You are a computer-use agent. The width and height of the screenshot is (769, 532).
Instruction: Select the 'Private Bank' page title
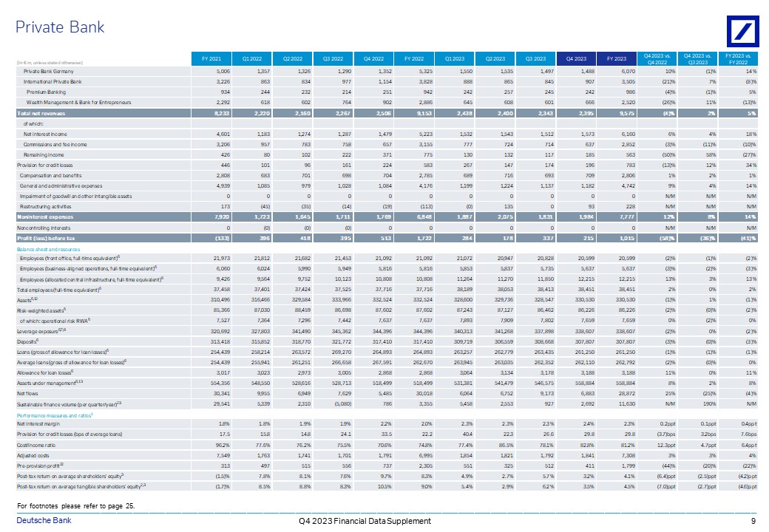tap(59, 27)
